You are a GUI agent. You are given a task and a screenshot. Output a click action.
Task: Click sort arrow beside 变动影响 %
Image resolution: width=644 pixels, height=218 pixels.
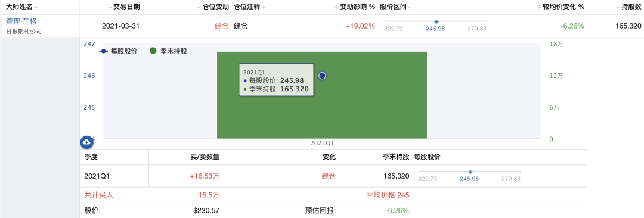tap(337, 7)
